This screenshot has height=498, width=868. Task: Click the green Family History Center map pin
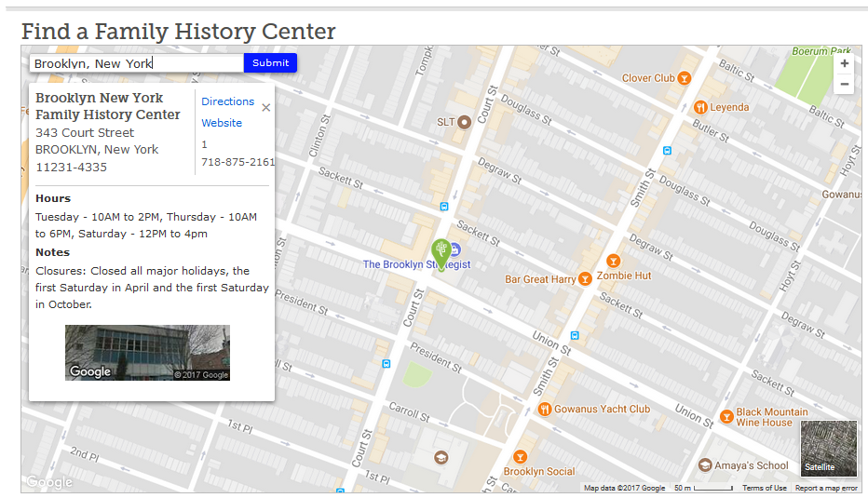(x=441, y=254)
